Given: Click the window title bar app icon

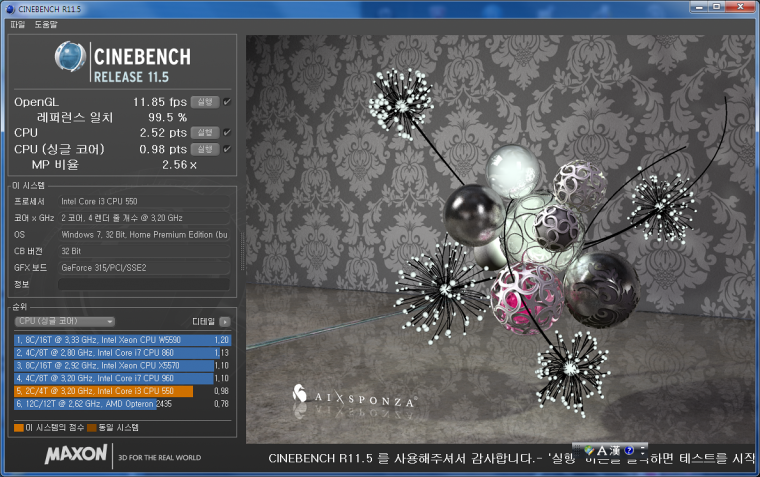Looking at the screenshot, I should (x=10, y=9).
